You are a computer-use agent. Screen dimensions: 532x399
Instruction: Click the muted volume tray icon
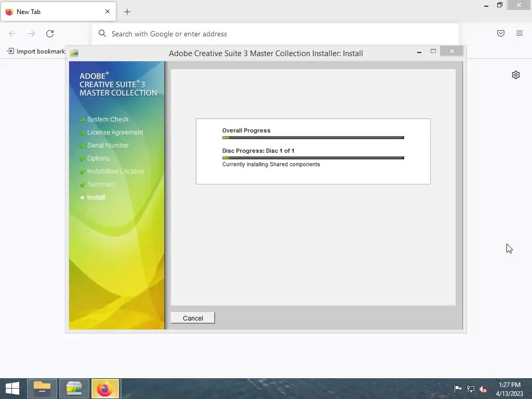click(x=483, y=389)
